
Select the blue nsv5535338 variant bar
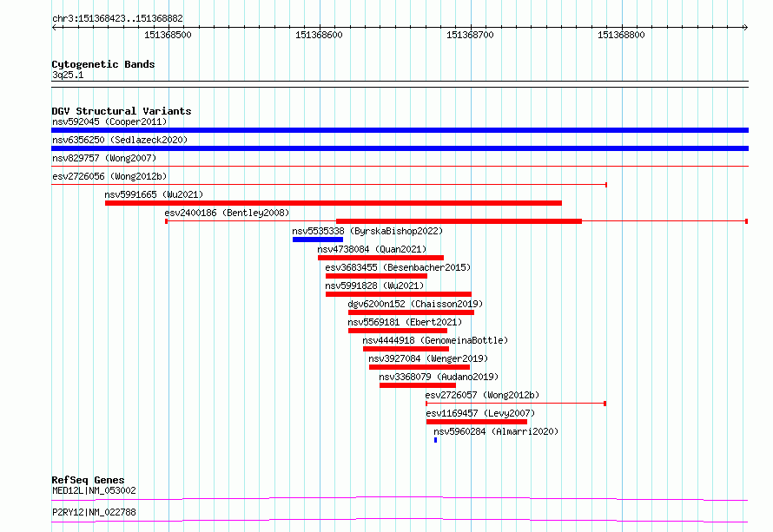click(318, 240)
